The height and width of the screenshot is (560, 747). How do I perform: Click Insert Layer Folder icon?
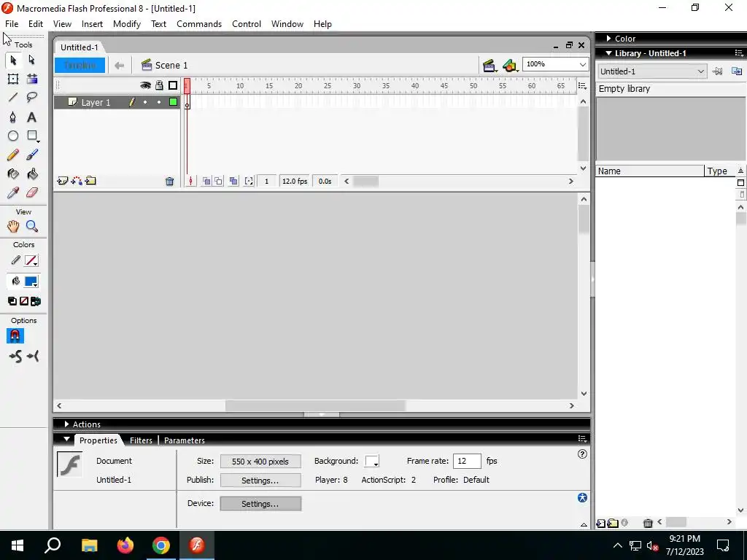[90, 181]
